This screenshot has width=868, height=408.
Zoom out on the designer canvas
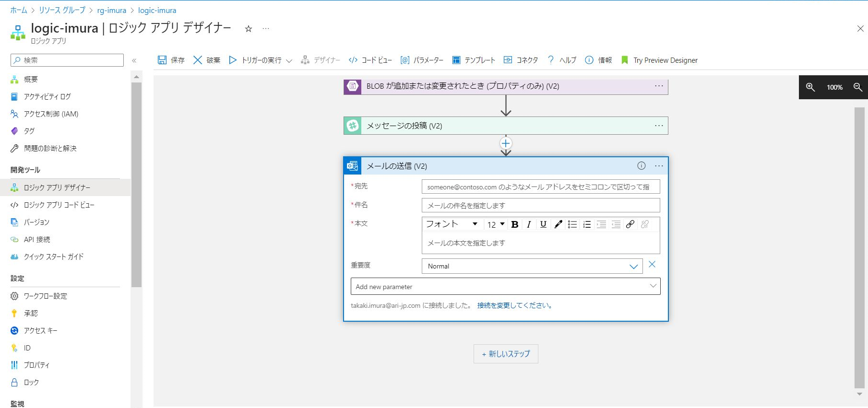858,87
